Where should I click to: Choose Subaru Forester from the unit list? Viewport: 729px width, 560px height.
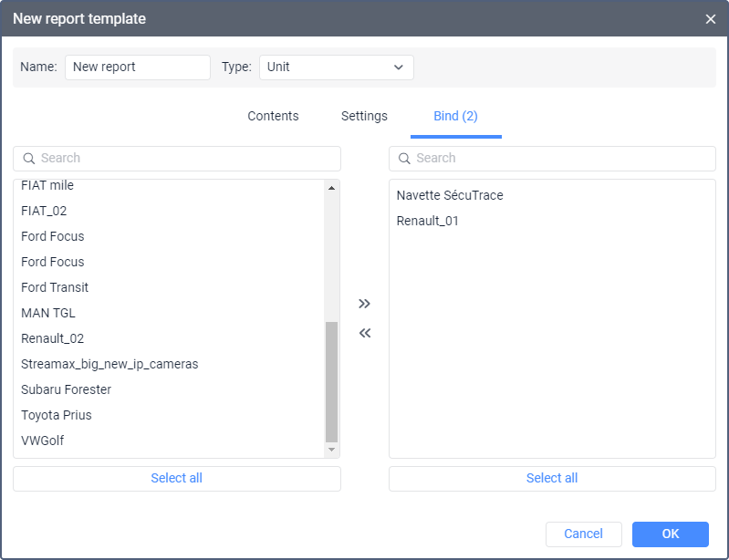(x=66, y=389)
